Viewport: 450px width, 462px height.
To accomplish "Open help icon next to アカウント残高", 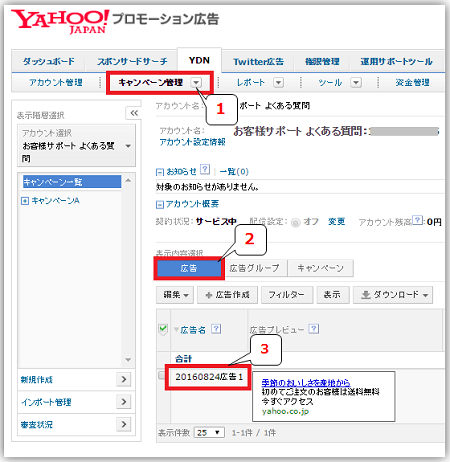I will [x=417, y=220].
